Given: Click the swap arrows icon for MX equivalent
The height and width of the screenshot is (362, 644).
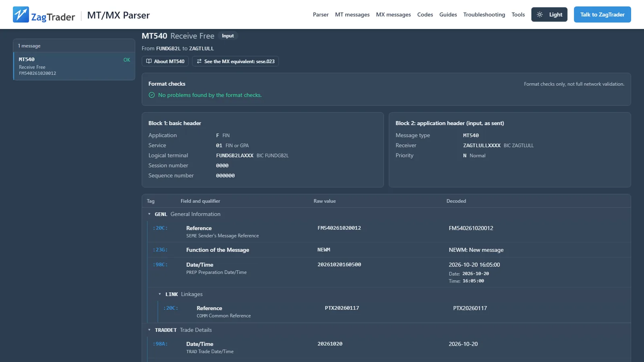Looking at the screenshot, I should [x=199, y=61].
